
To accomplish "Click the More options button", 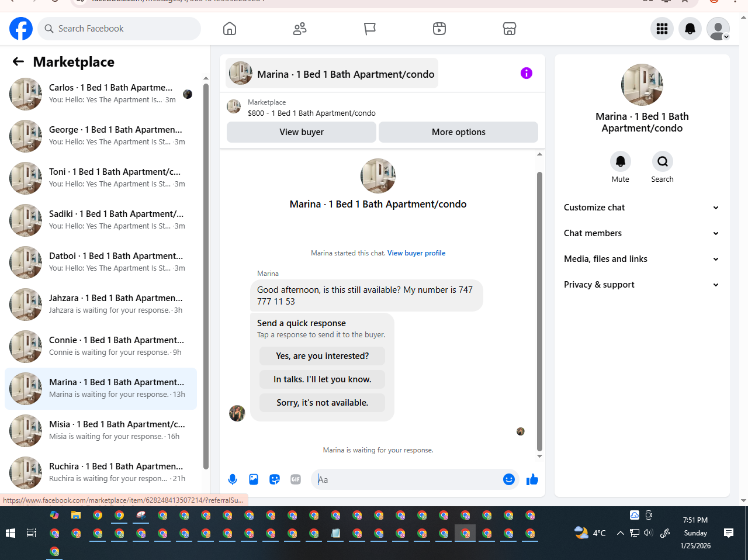I will click(x=459, y=132).
